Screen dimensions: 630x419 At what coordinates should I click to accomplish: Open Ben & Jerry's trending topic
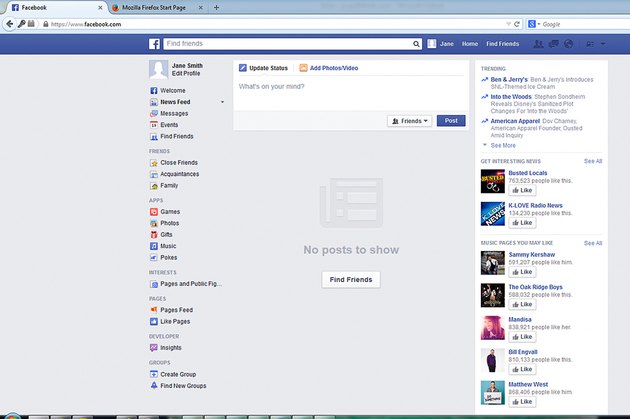click(x=509, y=80)
